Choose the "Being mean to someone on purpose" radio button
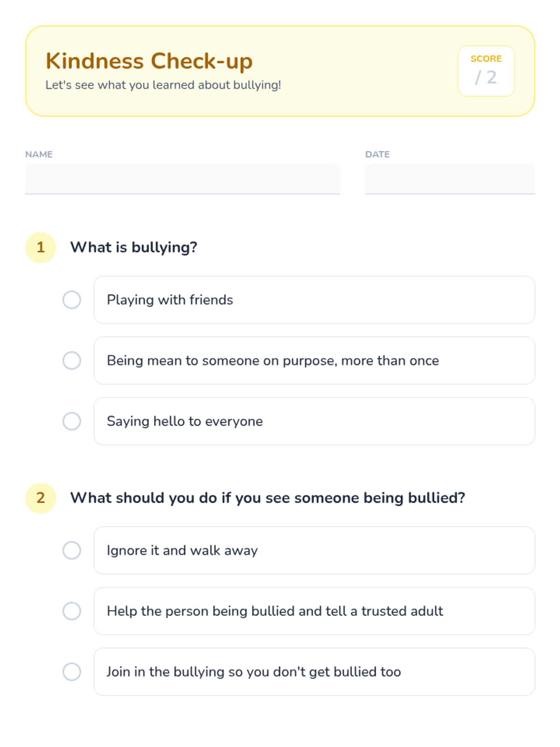 [x=72, y=360]
